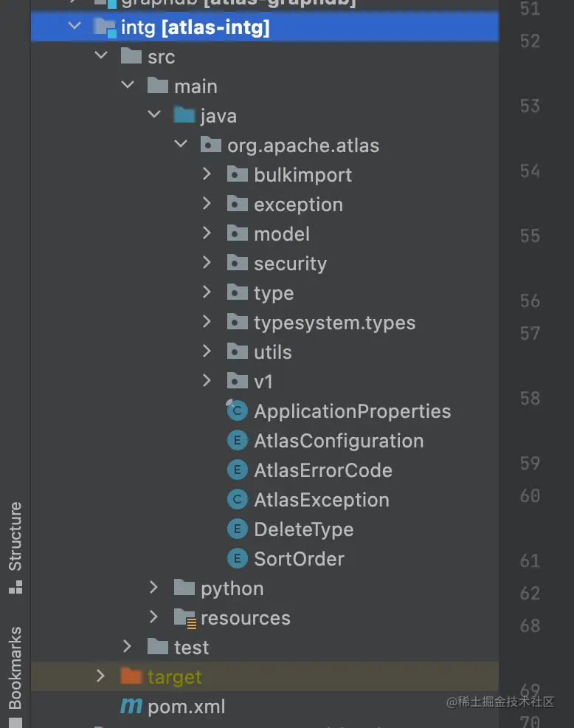Click the security package icon
Image resolution: width=574 pixels, height=728 pixels.
click(x=238, y=263)
